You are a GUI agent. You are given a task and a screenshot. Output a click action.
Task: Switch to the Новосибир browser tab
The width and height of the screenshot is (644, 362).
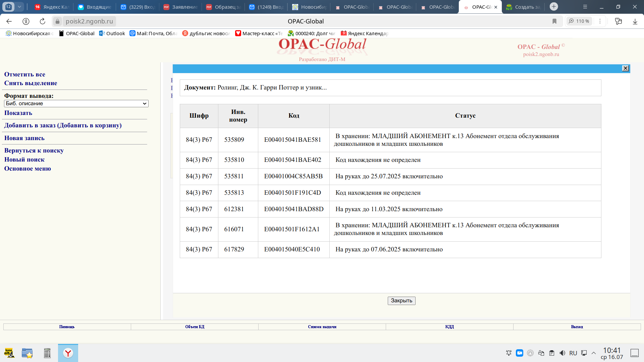(x=310, y=7)
